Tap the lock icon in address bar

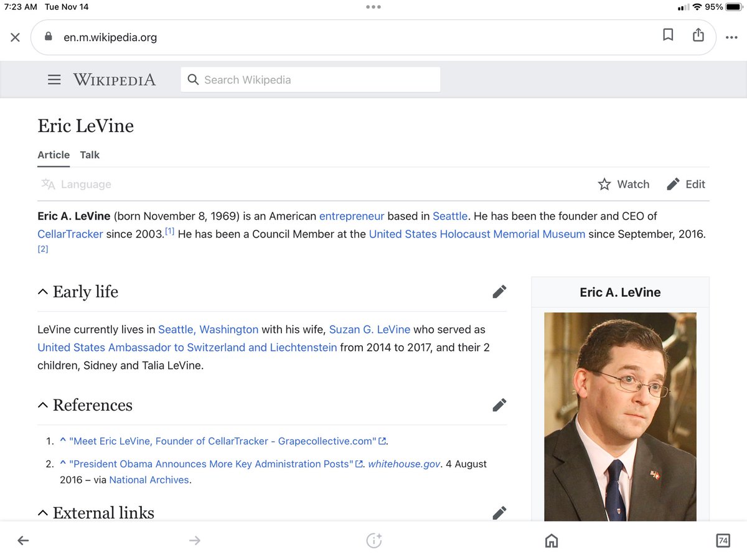(x=49, y=37)
